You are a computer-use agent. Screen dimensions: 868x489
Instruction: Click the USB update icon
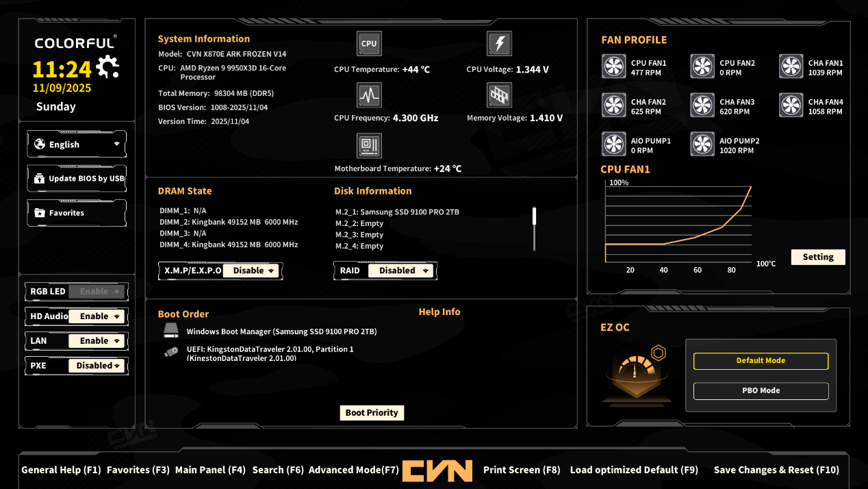tap(39, 178)
